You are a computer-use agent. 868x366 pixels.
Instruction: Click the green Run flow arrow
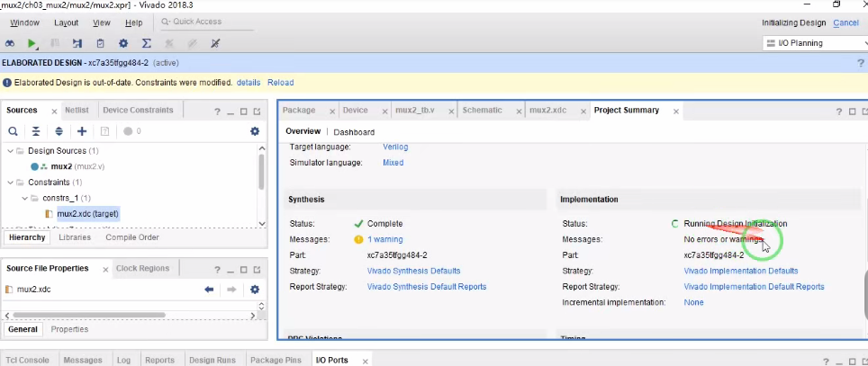click(32, 43)
